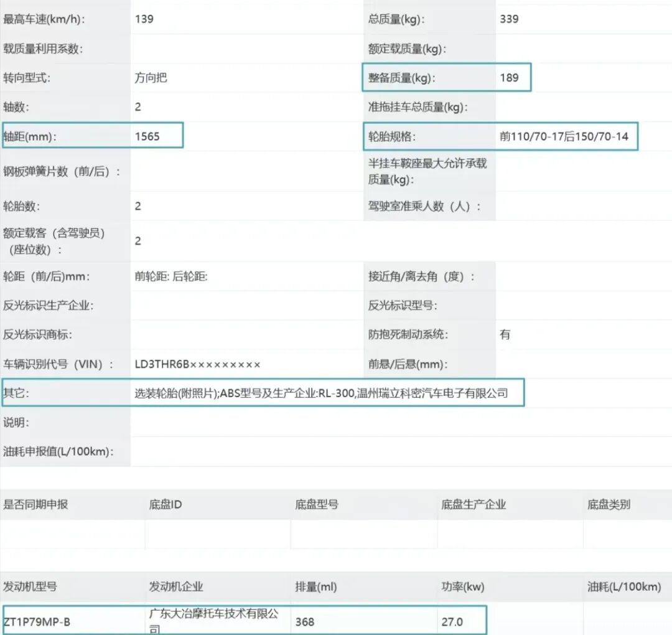Select tire spec 前110/70-17后150/70-14
Image resolution: width=672 pixels, height=635 pixels.
coord(564,137)
